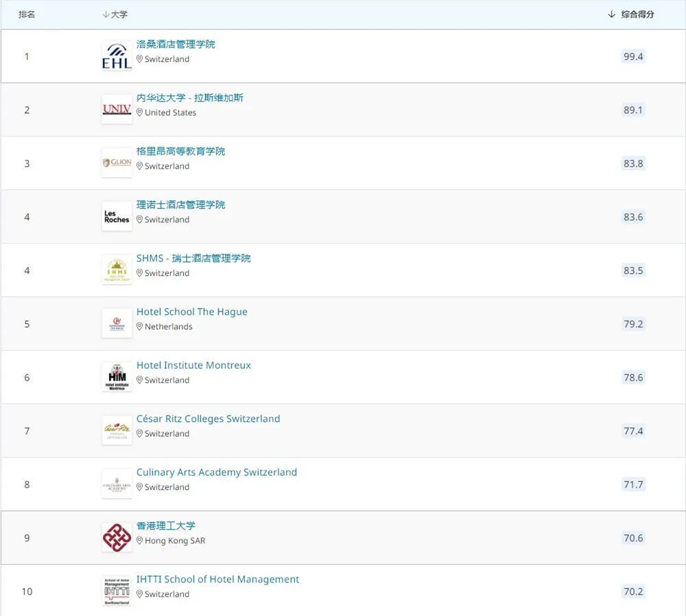Image resolution: width=686 pixels, height=616 pixels.
Task: Click the score 99.4
Action: tap(633, 56)
